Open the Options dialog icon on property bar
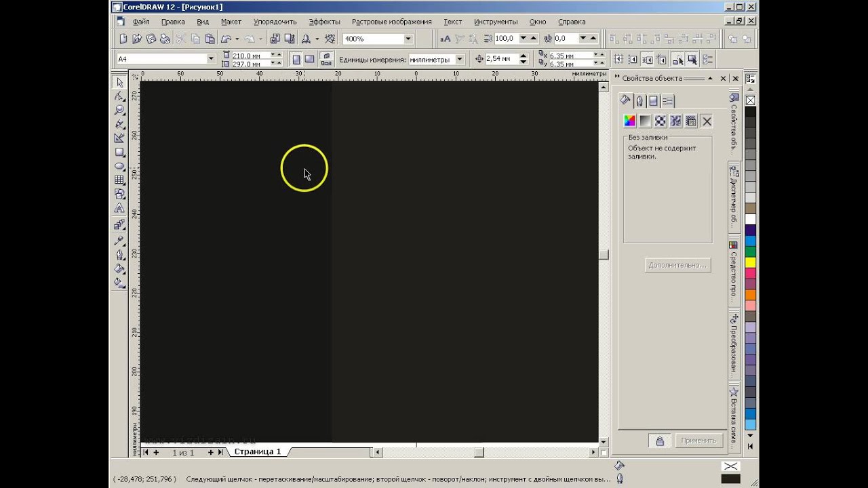868x488 pixels. 707,60
